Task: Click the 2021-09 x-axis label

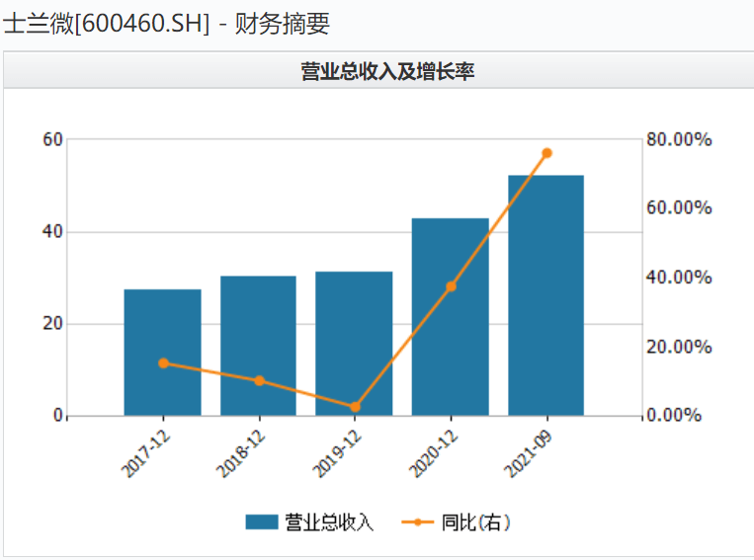Action: click(528, 453)
